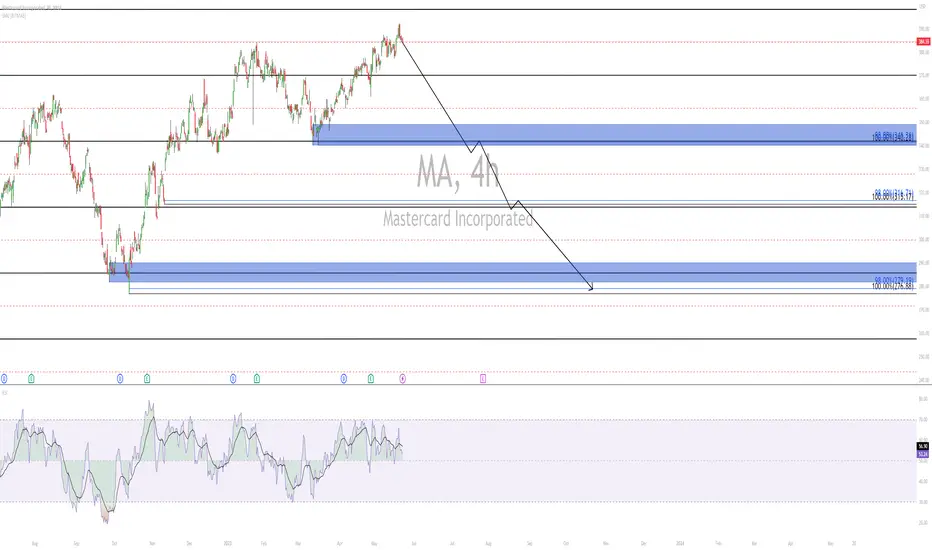
Task: Click the purple lightning event marker
Action: pos(403,378)
